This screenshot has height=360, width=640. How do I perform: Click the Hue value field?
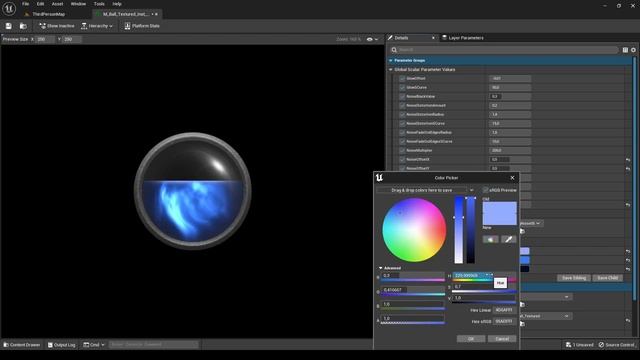click(x=473, y=276)
